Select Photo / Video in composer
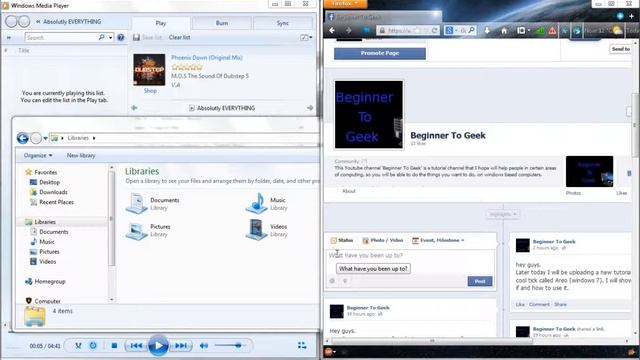Screen dimensions: 640x360 pyautogui.click(x=383, y=240)
